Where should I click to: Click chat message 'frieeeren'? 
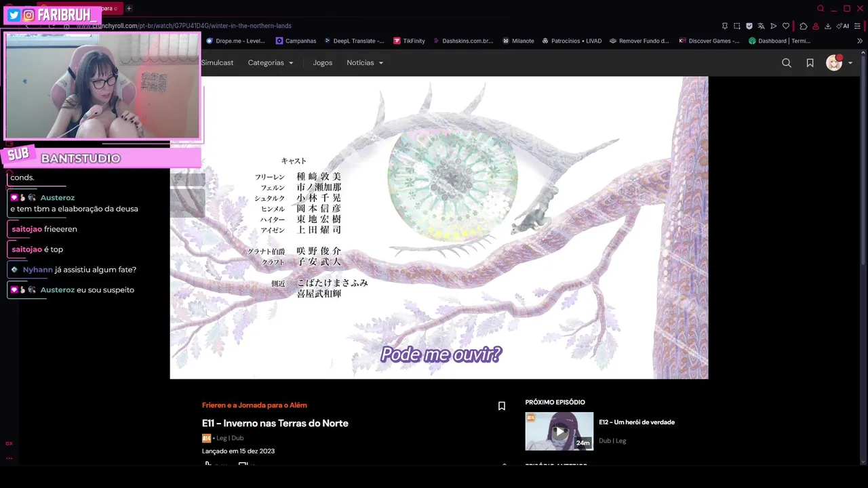(x=60, y=229)
